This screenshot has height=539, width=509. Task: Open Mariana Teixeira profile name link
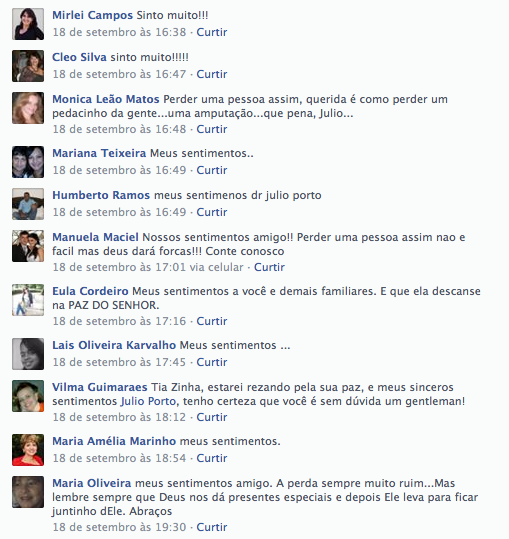point(99,153)
